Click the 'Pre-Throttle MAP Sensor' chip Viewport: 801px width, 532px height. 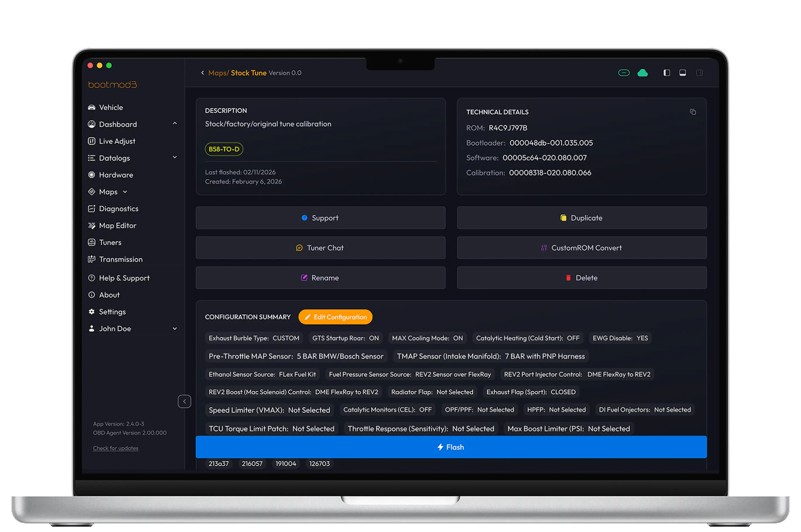296,357
